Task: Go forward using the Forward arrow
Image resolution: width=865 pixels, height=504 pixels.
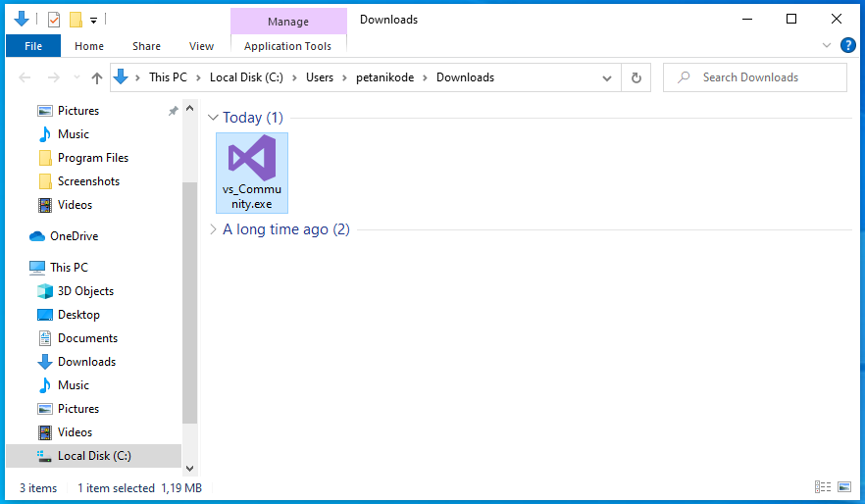Action: pyautogui.click(x=54, y=77)
